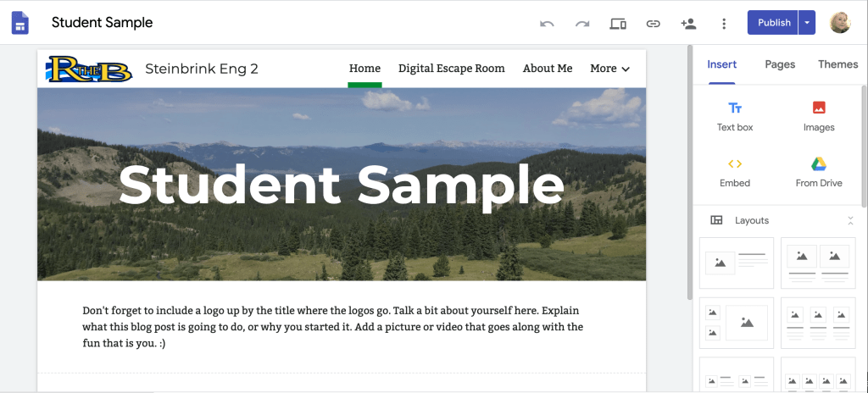
Task: Insert an Embed element
Action: pos(735,172)
